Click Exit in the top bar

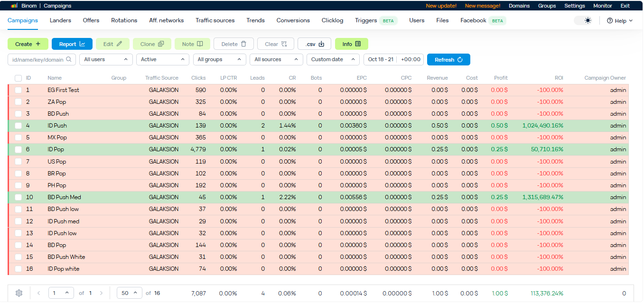[625, 6]
